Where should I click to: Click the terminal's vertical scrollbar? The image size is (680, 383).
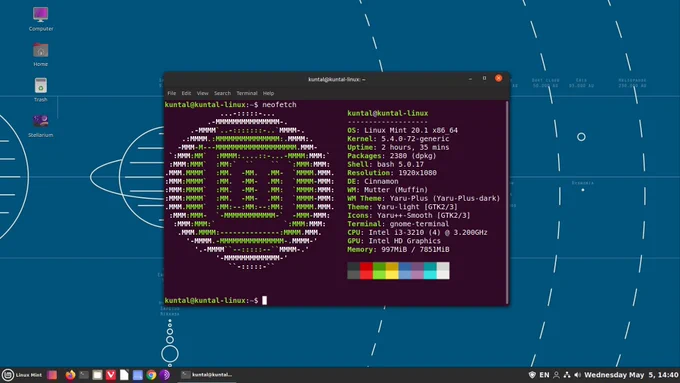[507, 202]
